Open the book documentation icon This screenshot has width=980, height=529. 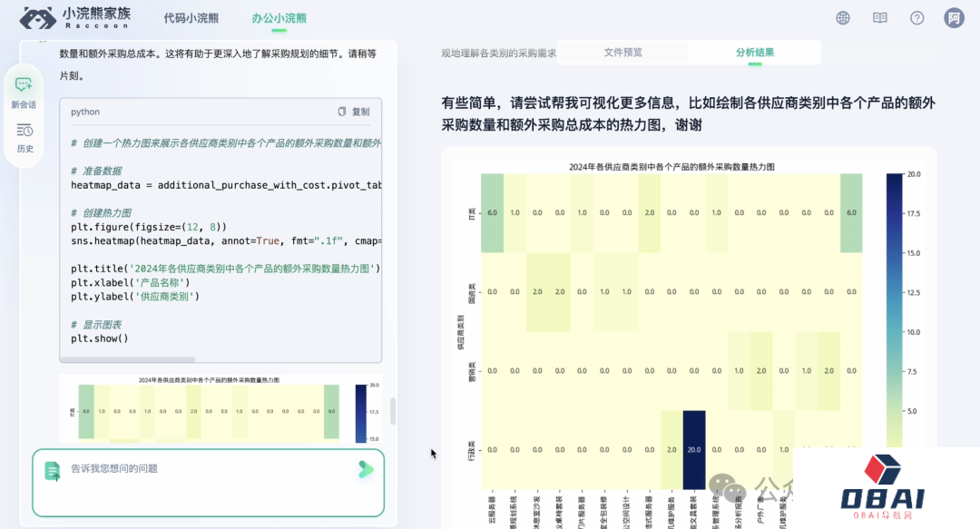[879, 18]
